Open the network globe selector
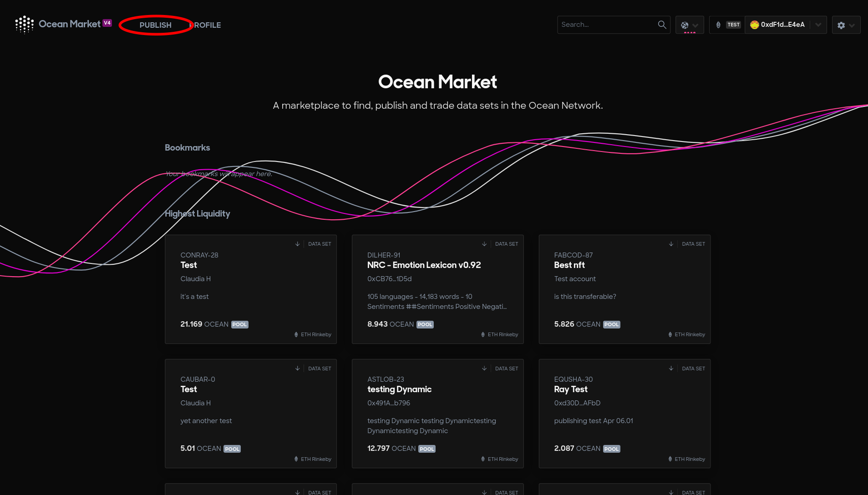 [690, 25]
